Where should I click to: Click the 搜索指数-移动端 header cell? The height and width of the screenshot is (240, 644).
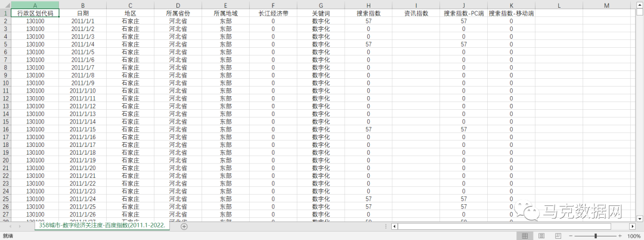[x=512, y=13]
